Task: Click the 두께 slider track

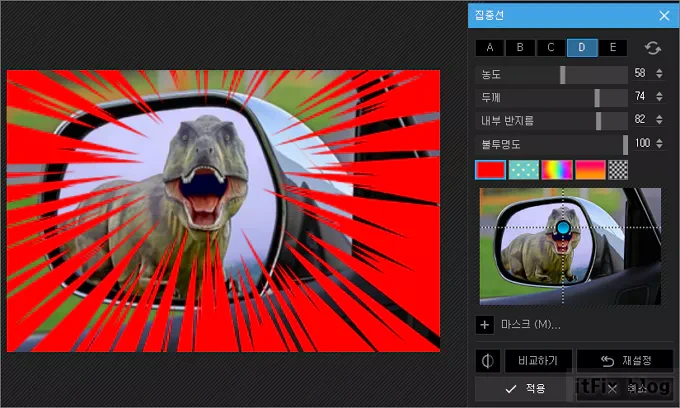Action: [x=551, y=98]
